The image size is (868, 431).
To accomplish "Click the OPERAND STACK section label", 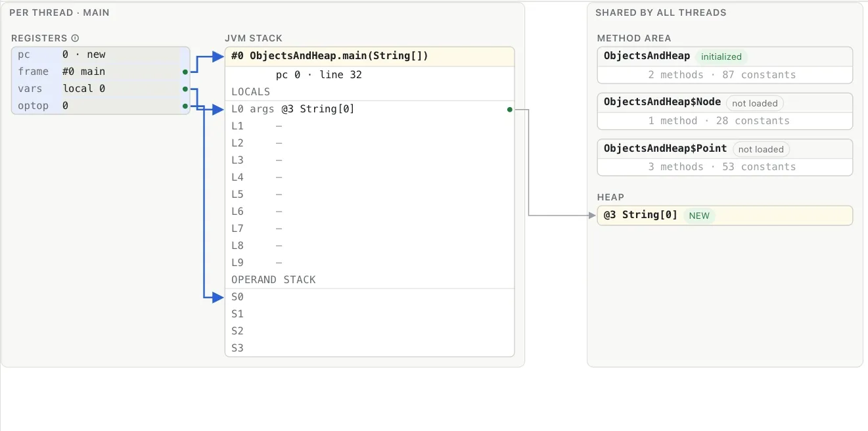I will (273, 280).
